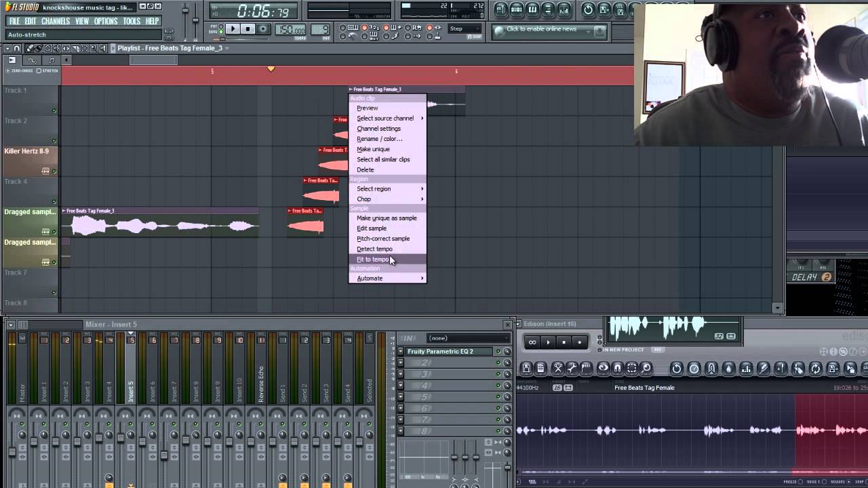
Task: Select the delete tool in playlist toolbar
Action: pos(47,48)
